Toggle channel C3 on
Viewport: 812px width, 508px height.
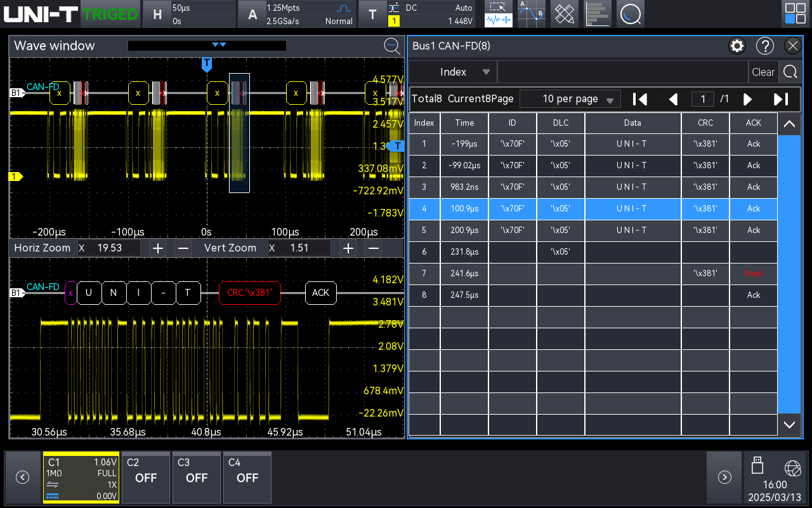click(196, 477)
